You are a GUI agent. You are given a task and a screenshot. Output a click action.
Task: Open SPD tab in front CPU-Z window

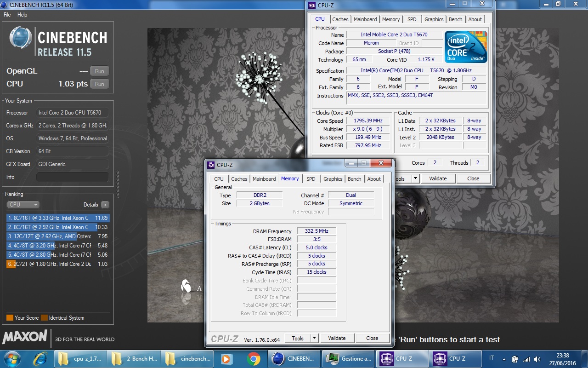[x=311, y=179]
